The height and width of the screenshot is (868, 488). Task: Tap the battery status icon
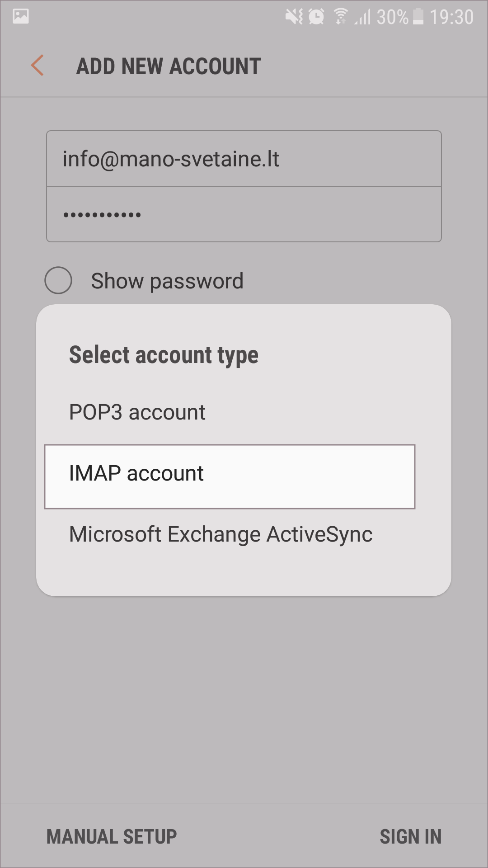418,17
